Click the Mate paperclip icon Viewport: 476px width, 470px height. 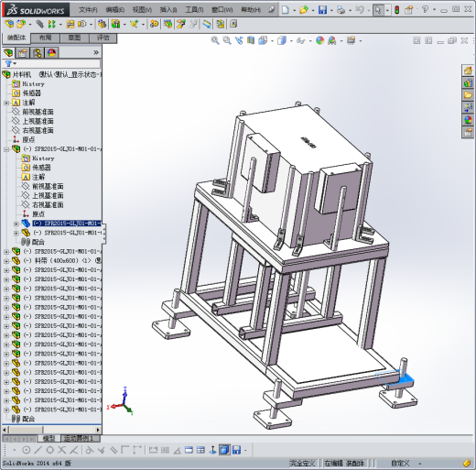39,24
